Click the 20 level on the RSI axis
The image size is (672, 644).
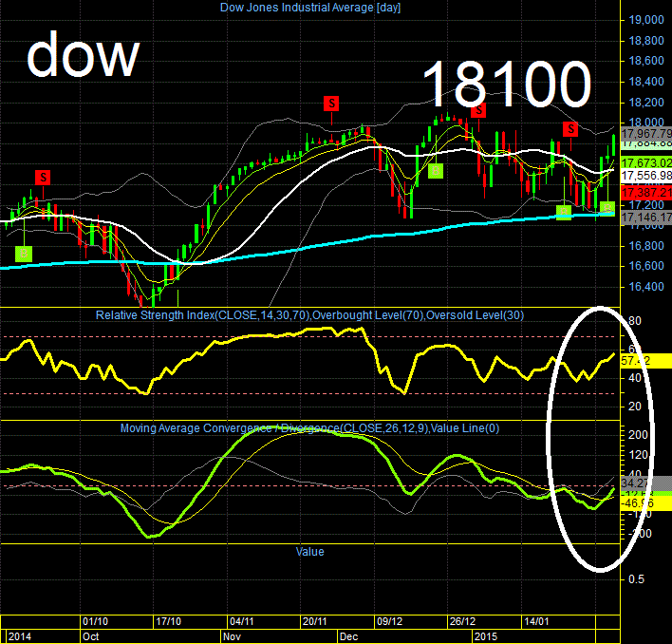[x=635, y=406]
